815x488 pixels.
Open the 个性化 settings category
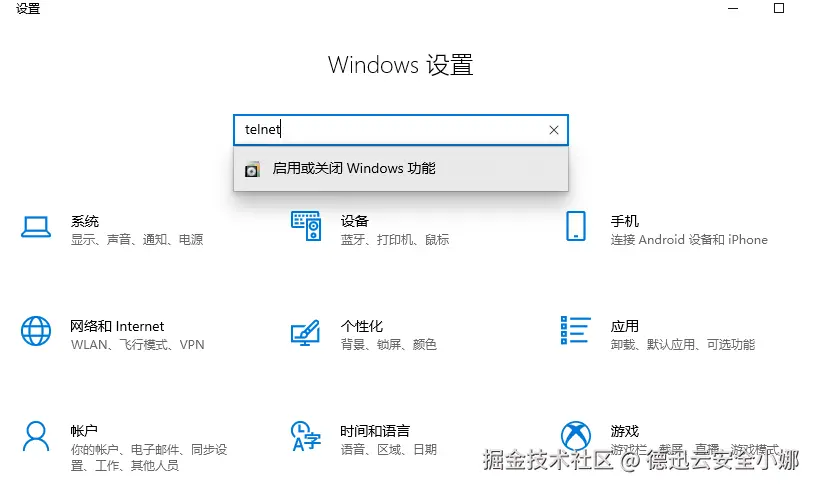point(363,335)
